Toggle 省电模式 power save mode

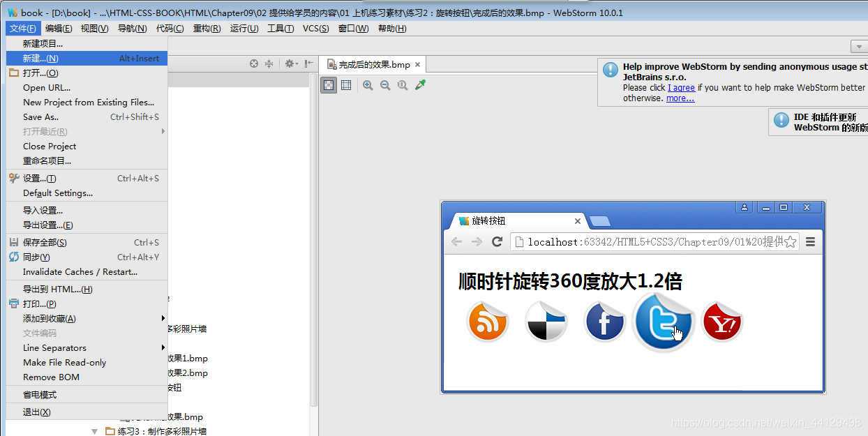87,394
